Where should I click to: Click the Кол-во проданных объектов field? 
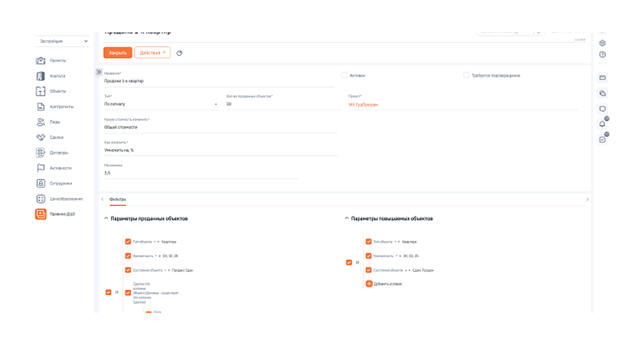click(x=284, y=104)
